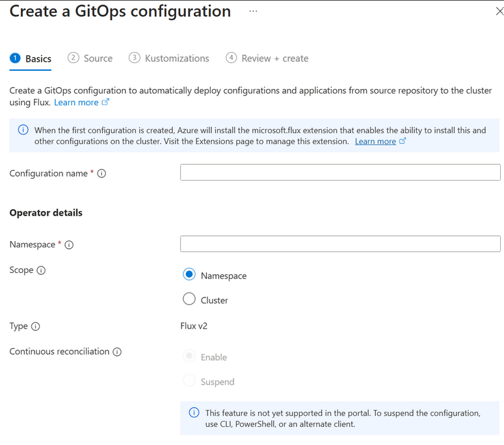Click info icon next to Type
This screenshot has height=445, width=504.
coord(35,327)
